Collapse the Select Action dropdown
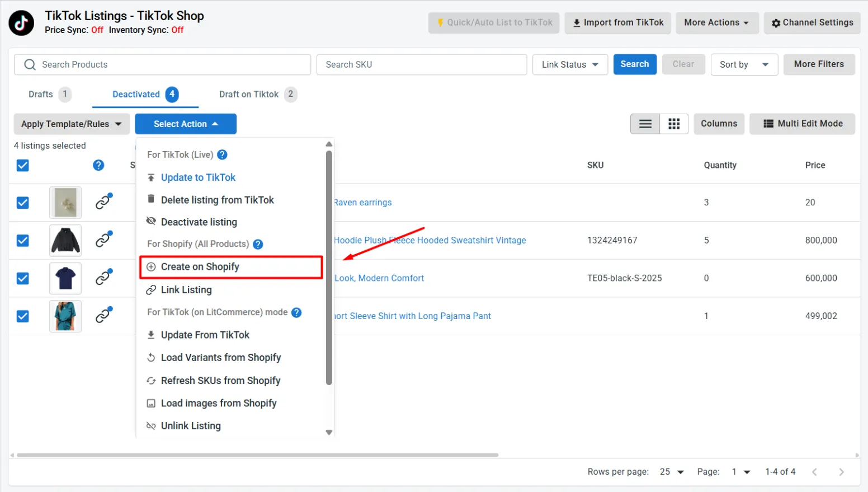 pyautogui.click(x=186, y=124)
